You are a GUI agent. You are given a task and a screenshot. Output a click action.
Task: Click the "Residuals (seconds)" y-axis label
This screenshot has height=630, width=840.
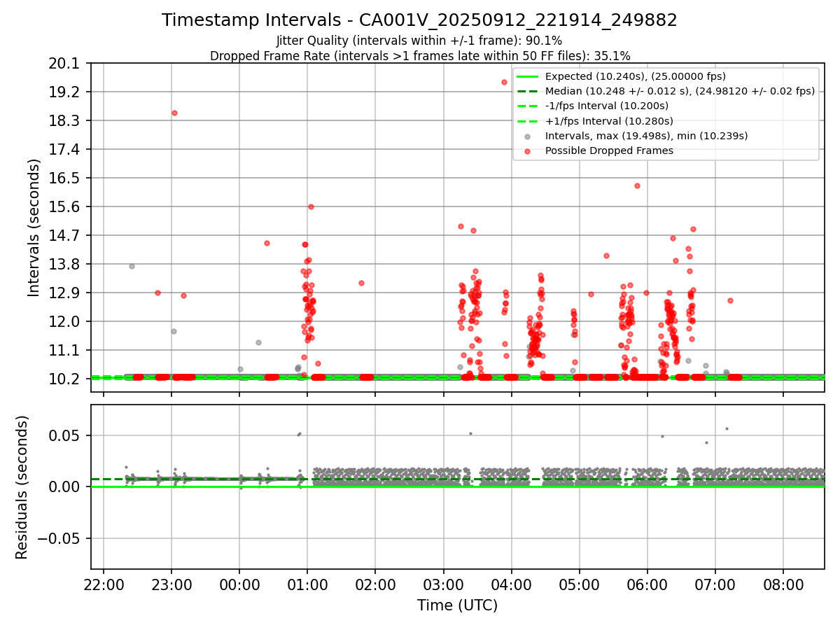[x=22, y=487]
